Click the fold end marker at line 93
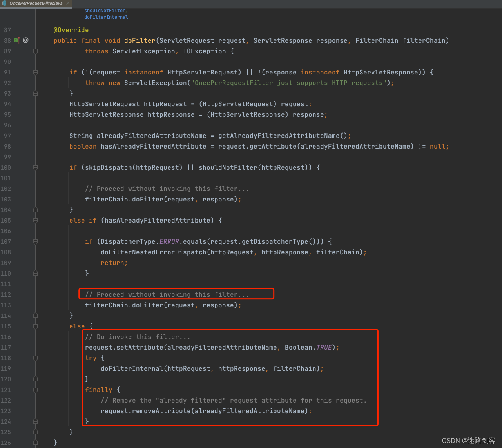The height and width of the screenshot is (448, 502). click(35, 93)
